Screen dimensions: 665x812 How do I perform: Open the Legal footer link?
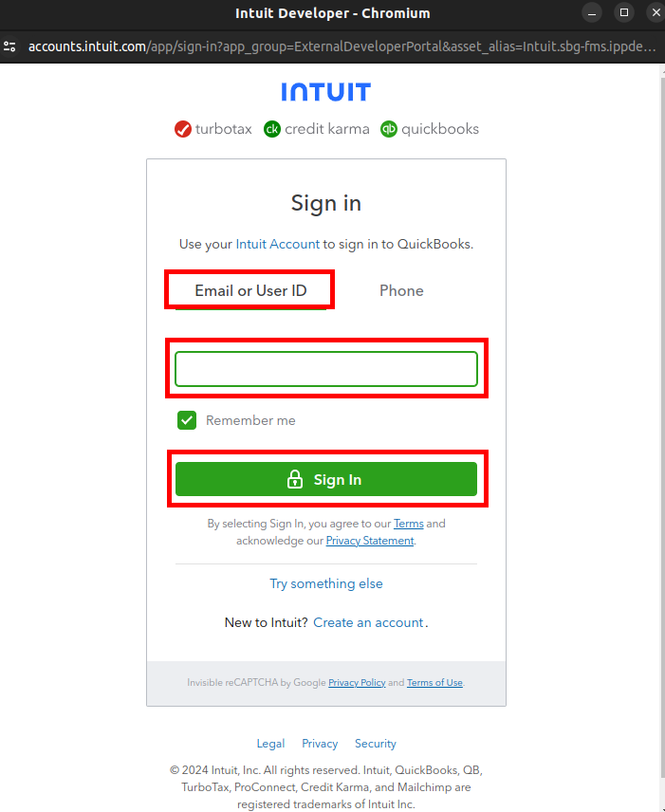tap(270, 744)
